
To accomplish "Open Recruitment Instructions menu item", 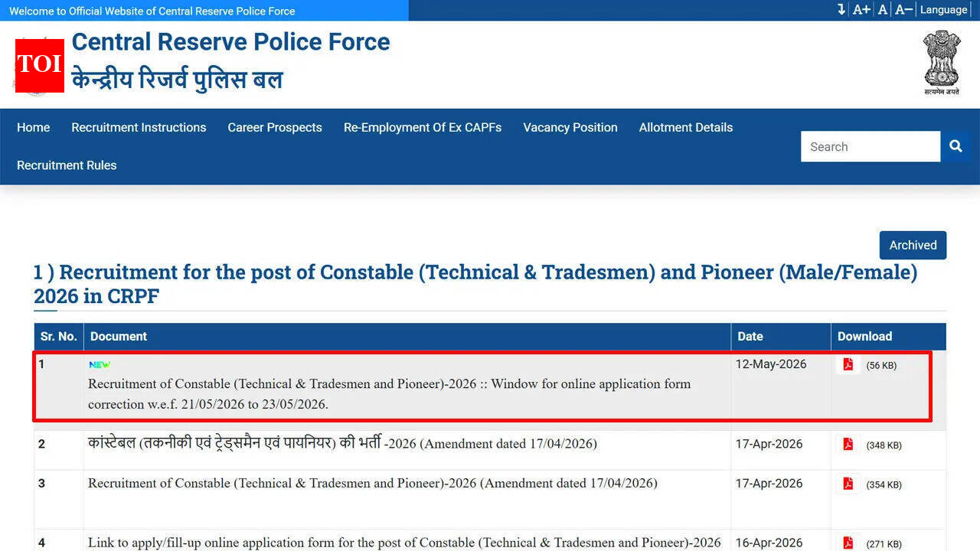I will coord(139,127).
